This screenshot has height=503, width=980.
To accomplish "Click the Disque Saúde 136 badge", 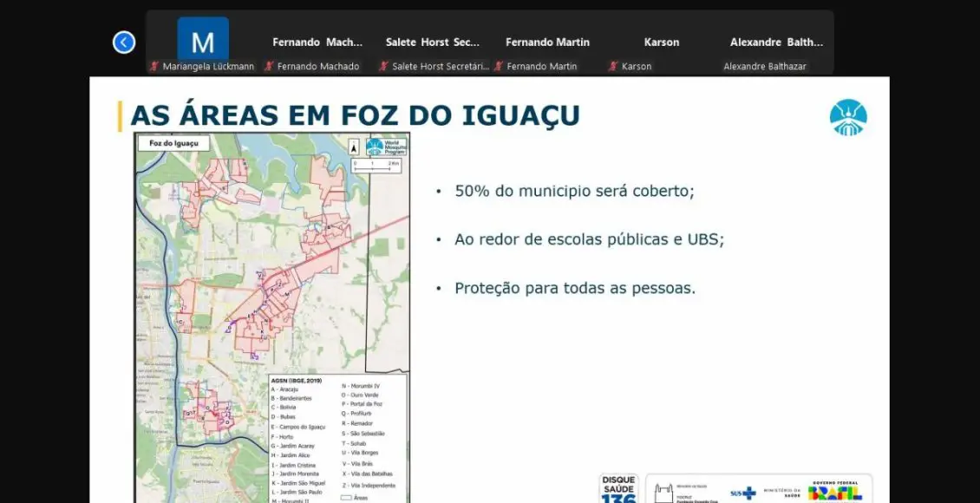I will pyautogui.click(x=619, y=488).
